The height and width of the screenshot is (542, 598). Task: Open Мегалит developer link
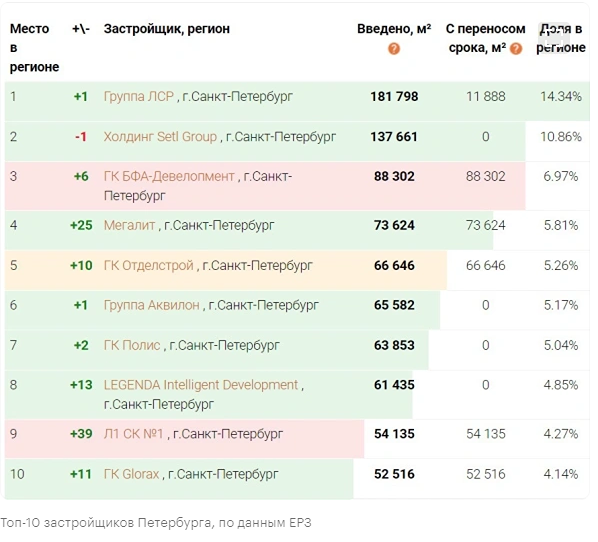point(129,225)
